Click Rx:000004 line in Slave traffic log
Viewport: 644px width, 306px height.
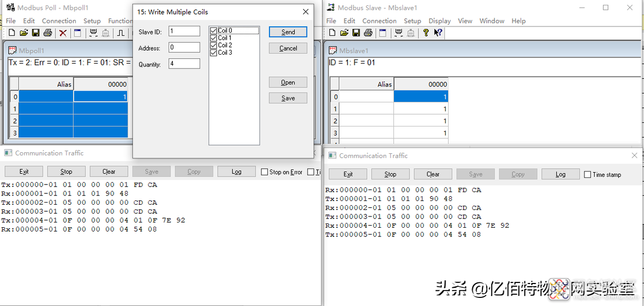[x=417, y=226]
